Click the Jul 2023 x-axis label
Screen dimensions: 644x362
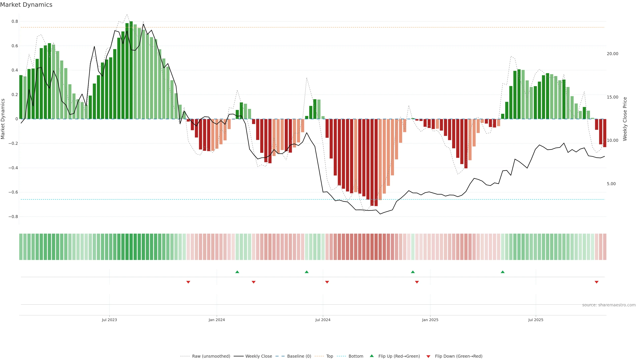coord(109,320)
